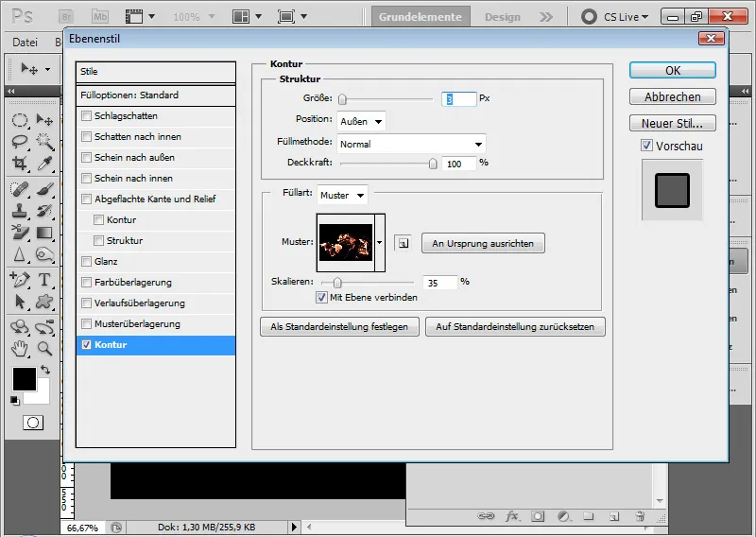Open the Position dropdown showing Außen
This screenshot has height=537, width=756.
point(361,122)
